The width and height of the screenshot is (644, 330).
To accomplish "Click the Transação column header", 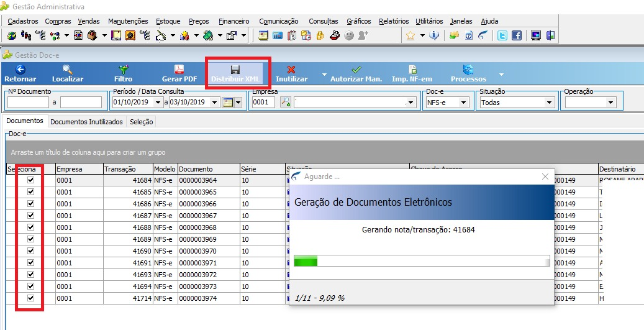I will click(128, 169).
